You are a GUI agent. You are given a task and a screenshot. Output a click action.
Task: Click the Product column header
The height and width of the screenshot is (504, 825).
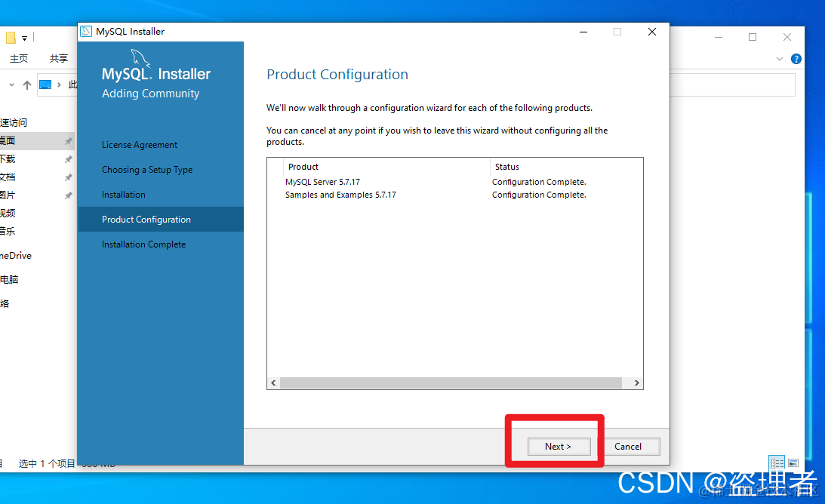coord(303,167)
